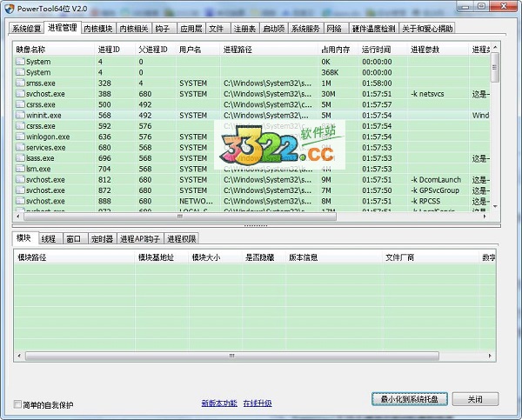Viewport: 522px width, 420px height.
Task: Click the PowerTool shield icon in title bar
Action: 9,9
